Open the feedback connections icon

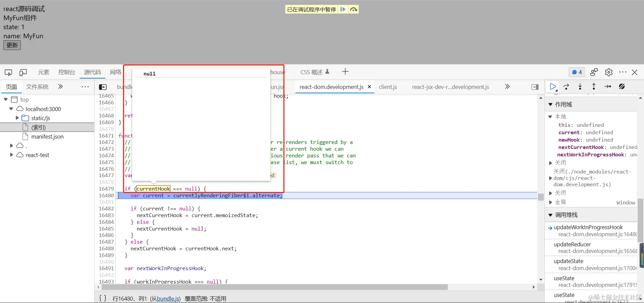(594, 72)
